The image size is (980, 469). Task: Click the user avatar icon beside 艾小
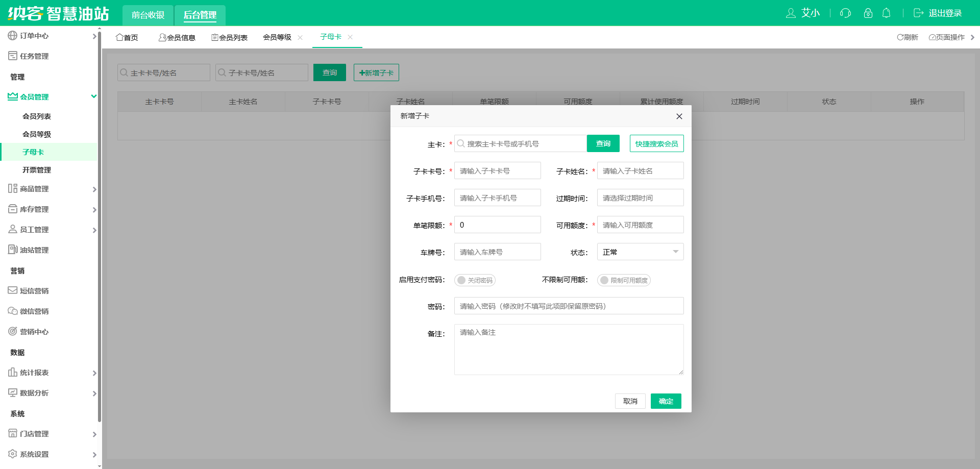(791, 13)
